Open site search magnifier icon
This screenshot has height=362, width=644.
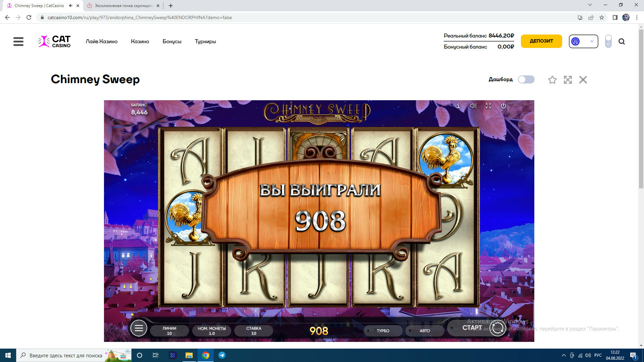point(622,42)
